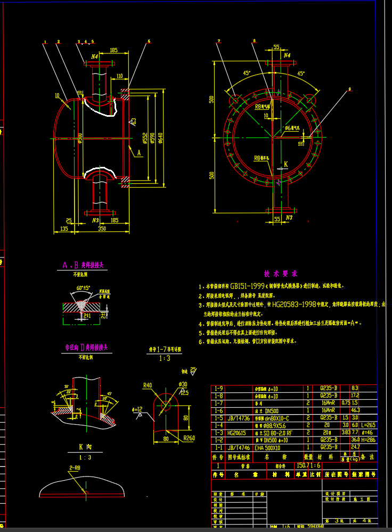
Task: Select callout balloon number 9
Action: click(350, 89)
